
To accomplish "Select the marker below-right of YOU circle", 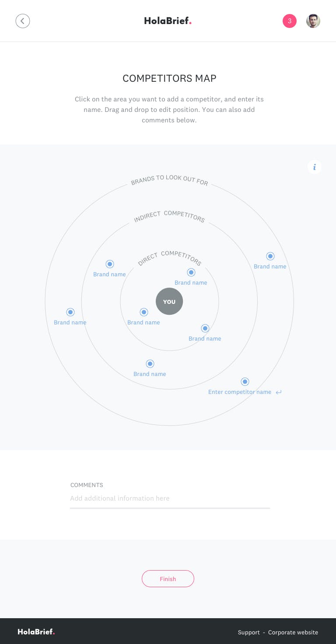I will tap(205, 328).
